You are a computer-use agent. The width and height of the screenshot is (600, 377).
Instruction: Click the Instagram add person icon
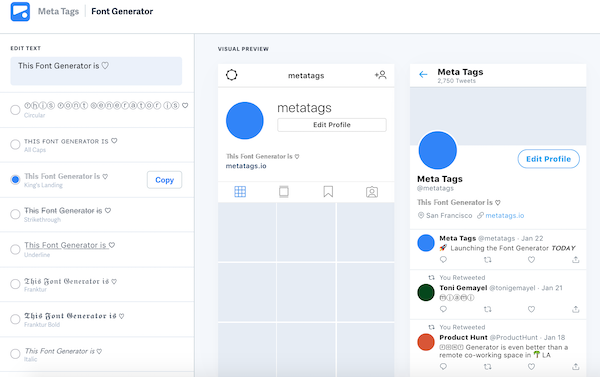(x=380, y=75)
